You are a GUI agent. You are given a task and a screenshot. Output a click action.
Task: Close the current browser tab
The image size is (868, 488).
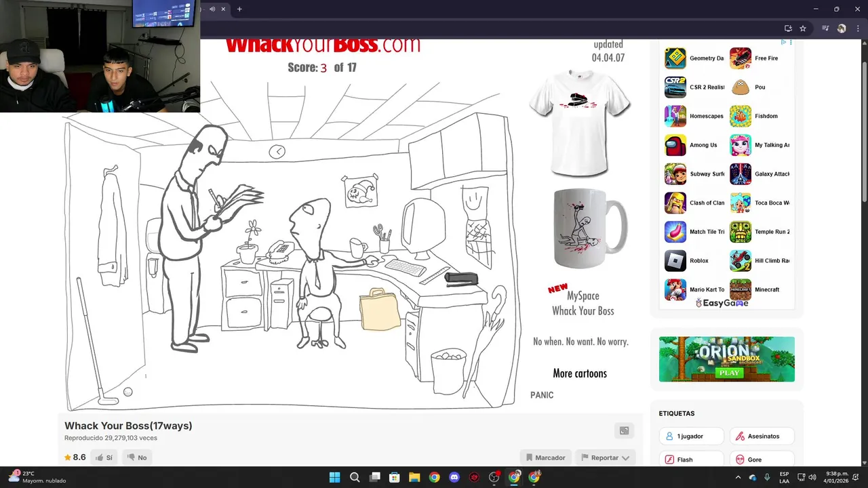(x=223, y=9)
